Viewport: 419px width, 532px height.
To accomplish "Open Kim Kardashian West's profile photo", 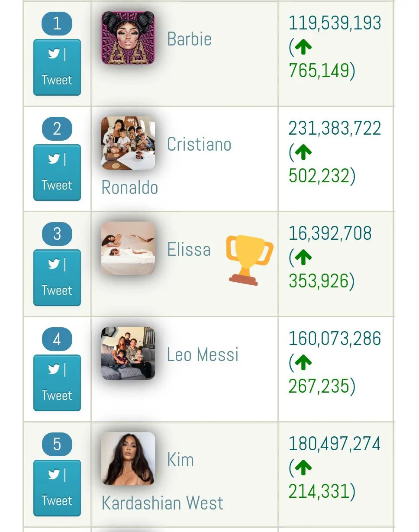I will tap(128, 459).
